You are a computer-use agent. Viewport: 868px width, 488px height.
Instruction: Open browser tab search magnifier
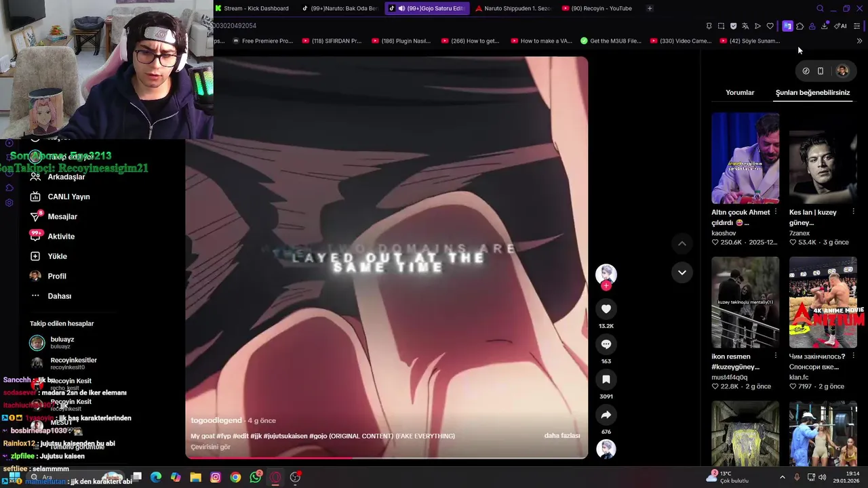[x=820, y=8]
